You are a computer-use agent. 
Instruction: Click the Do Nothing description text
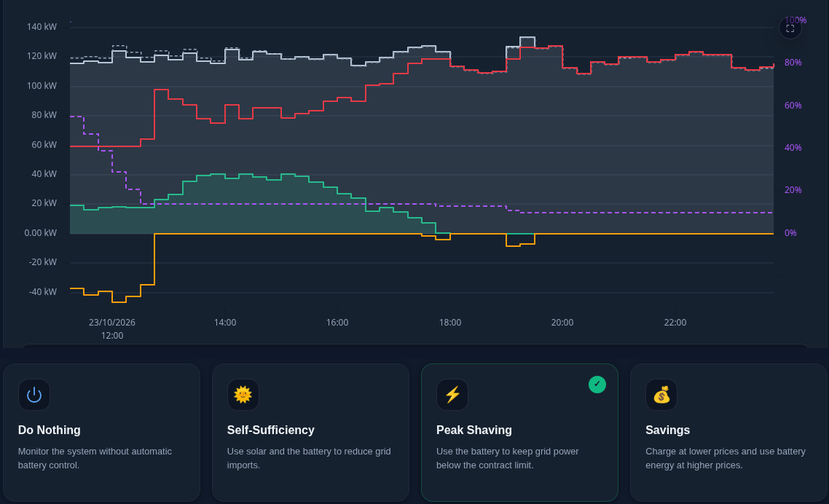pyautogui.click(x=95, y=459)
